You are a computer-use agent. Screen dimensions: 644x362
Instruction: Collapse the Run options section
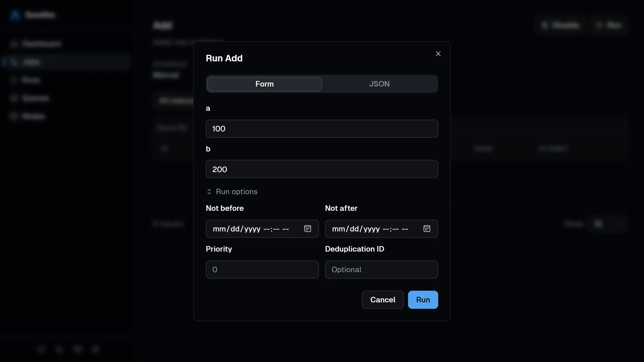232,192
